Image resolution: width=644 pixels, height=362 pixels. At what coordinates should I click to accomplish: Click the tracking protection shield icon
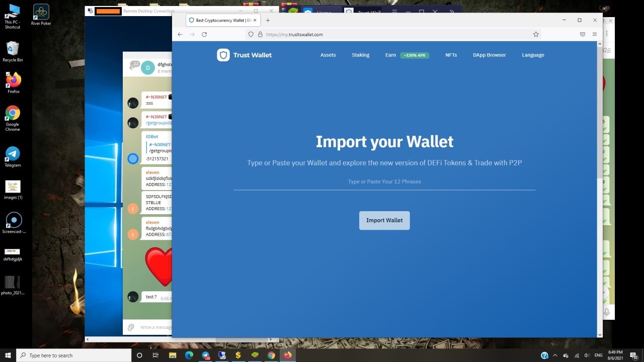[x=251, y=35]
